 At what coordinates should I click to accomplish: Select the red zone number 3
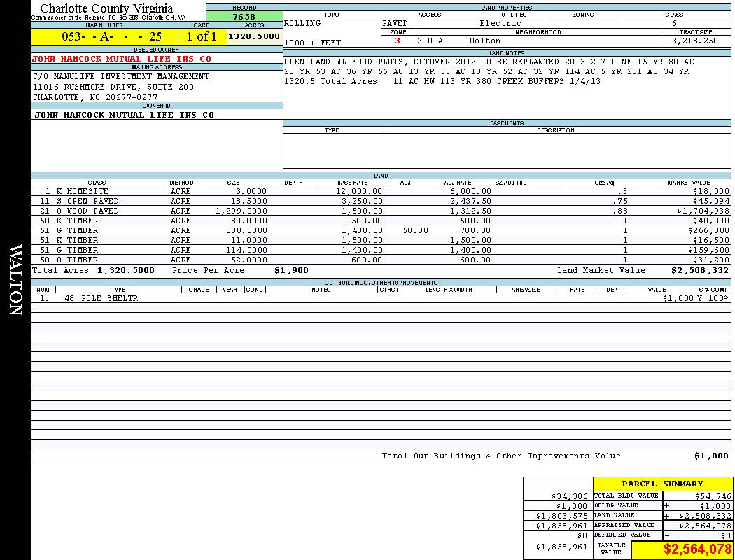coord(398,41)
